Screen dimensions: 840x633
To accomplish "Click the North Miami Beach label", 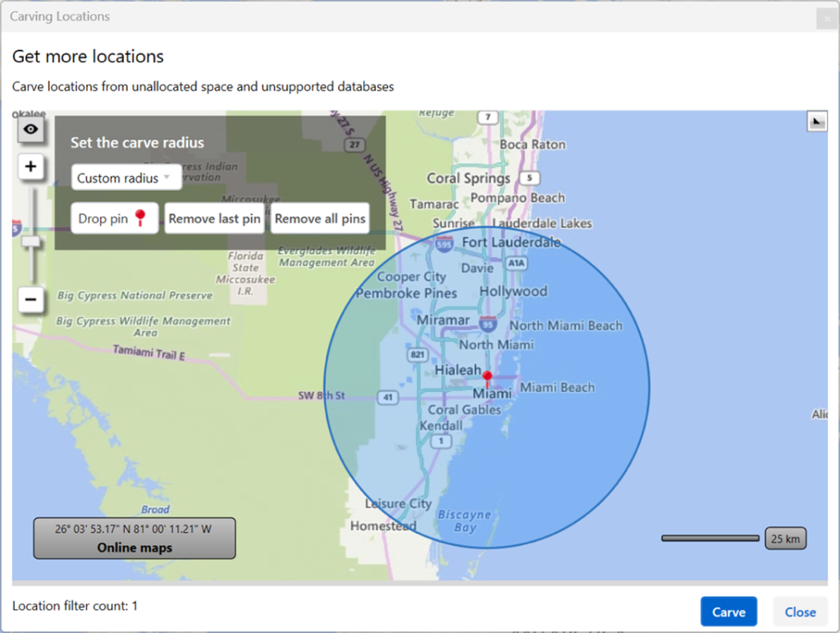I will (x=566, y=326).
